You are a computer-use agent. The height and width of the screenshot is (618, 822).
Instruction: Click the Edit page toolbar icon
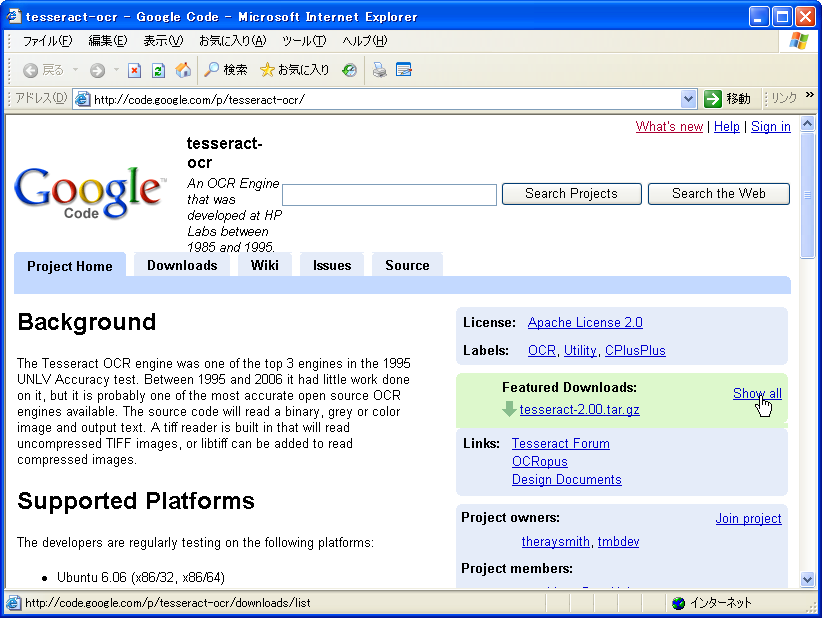click(x=404, y=70)
